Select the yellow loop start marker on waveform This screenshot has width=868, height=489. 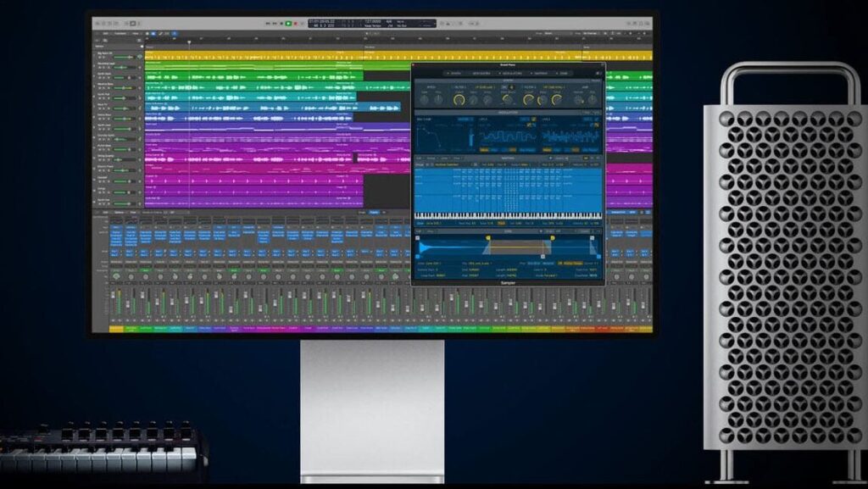tap(488, 239)
